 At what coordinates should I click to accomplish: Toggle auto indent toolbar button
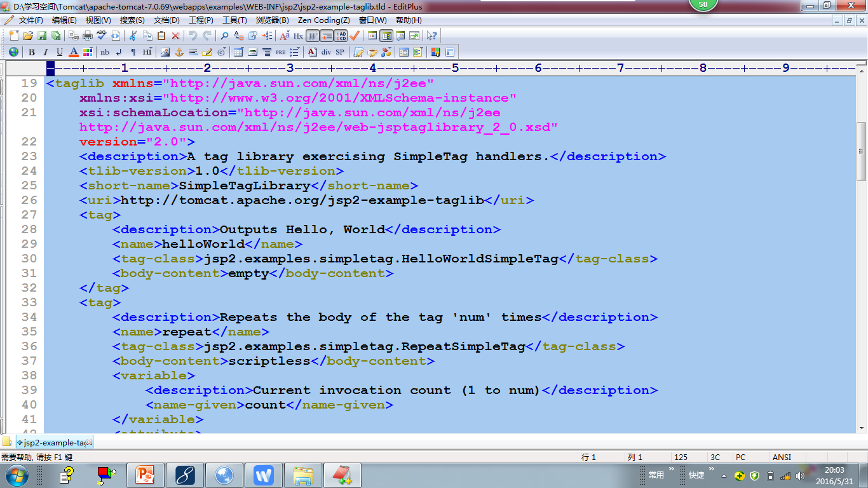click(326, 36)
